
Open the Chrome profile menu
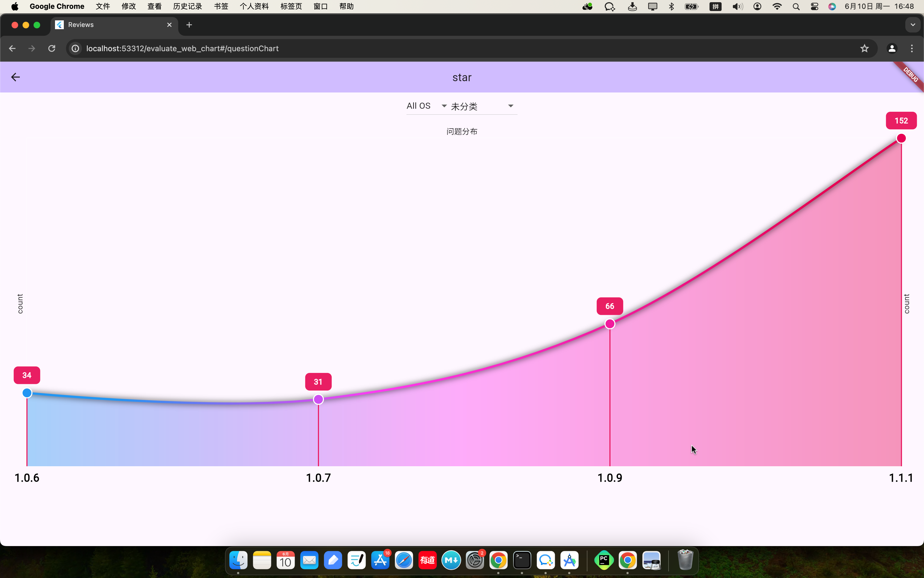pos(892,48)
